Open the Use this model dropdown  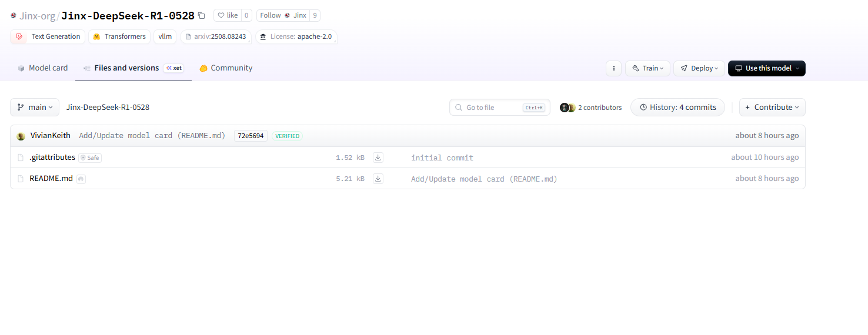767,68
